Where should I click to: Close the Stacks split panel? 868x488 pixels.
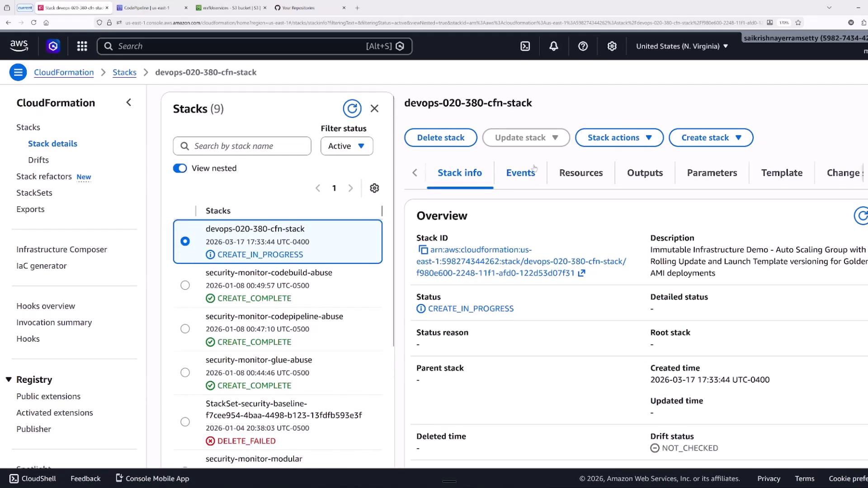374,108
